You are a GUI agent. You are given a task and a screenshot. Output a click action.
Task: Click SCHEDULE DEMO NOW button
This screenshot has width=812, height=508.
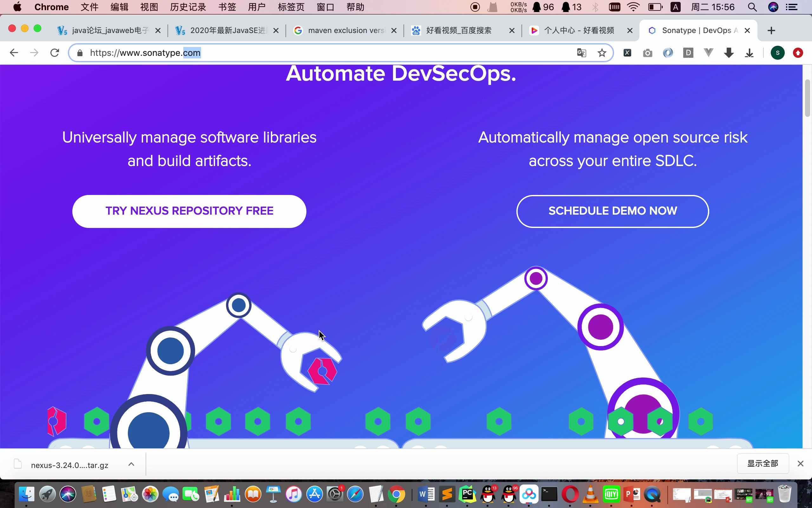pyautogui.click(x=612, y=211)
